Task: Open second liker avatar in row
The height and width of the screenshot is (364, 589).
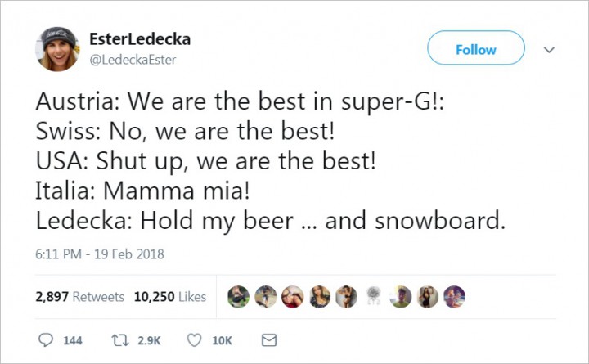Action: pos(266,297)
